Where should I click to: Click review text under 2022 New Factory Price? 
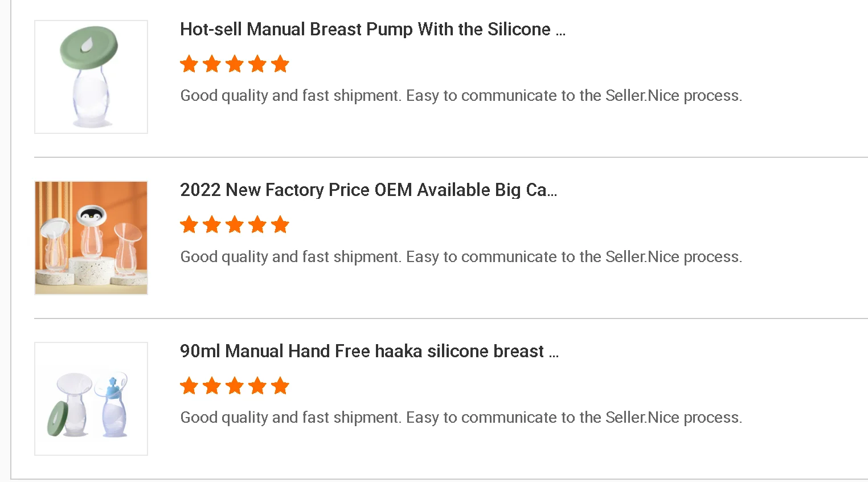pyautogui.click(x=461, y=257)
